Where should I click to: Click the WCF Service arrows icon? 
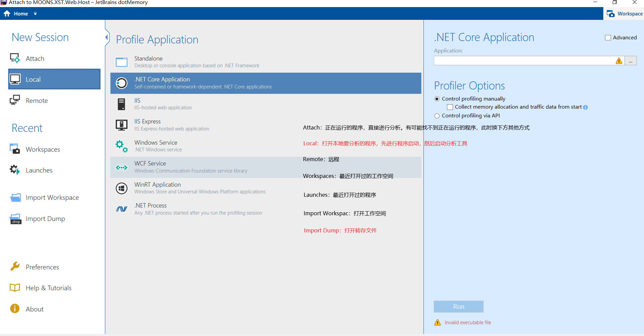(x=121, y=167)
